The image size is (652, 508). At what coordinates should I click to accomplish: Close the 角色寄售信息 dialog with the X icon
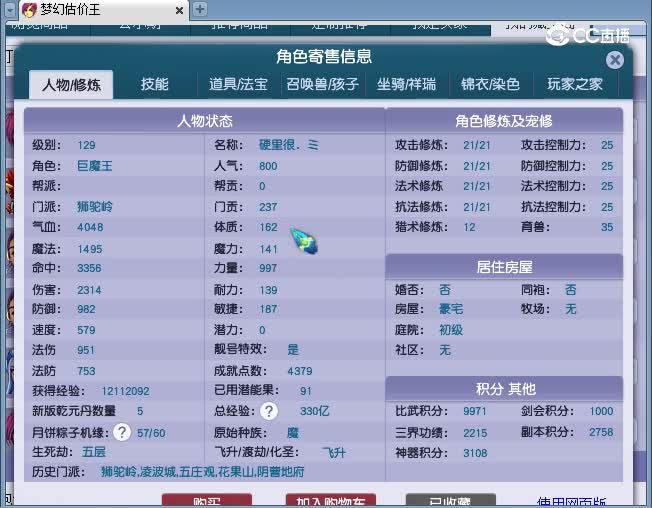(615, 60)
